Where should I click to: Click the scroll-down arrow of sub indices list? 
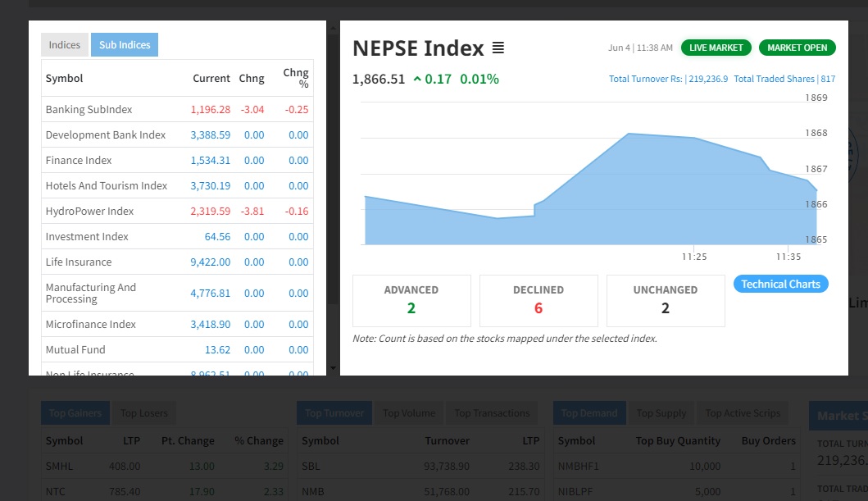coord(334,368)
